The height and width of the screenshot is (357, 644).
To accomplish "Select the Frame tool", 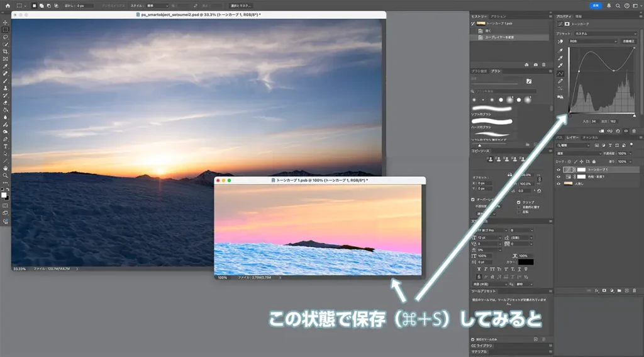I will click(5, 59).
